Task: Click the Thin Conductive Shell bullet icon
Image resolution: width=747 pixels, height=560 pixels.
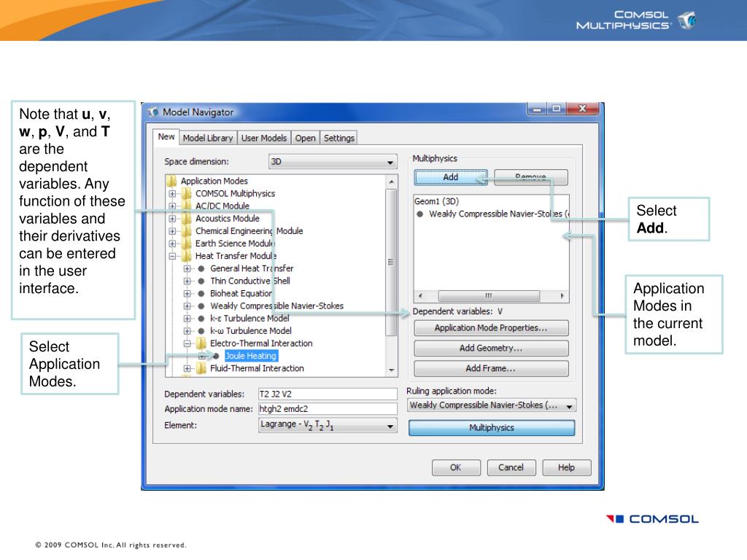Action: click(x=201, y=281)
